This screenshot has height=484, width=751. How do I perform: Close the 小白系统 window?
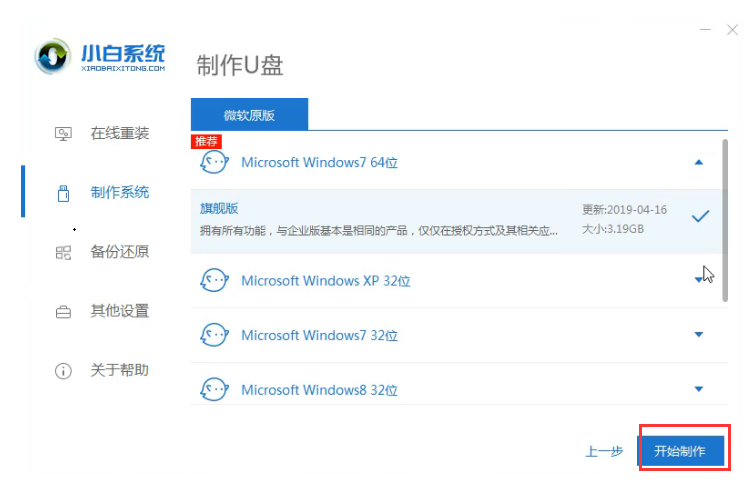click(732, 30)
